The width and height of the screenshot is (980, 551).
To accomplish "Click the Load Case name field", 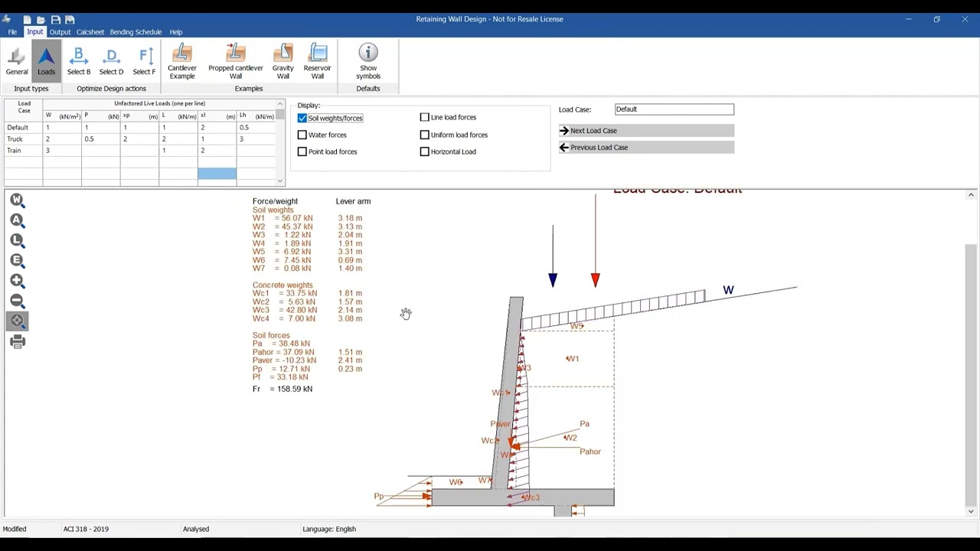I will pyautogui.click(x=674, y=109).
